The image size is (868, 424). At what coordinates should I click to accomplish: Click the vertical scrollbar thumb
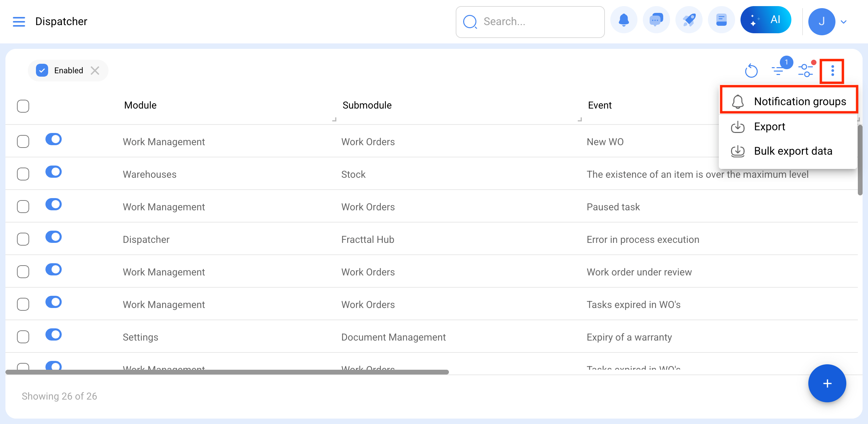[860, 160]
